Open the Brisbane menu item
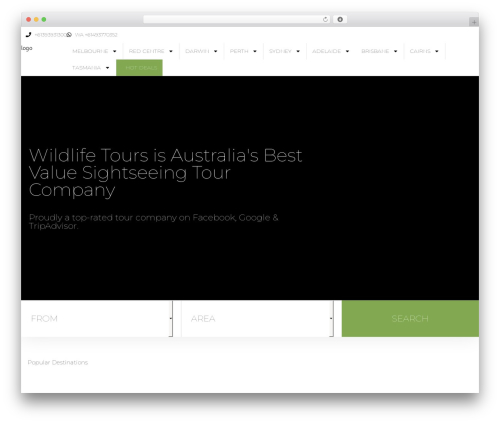This screenshot has height=423, width=500. pos(375,51)
